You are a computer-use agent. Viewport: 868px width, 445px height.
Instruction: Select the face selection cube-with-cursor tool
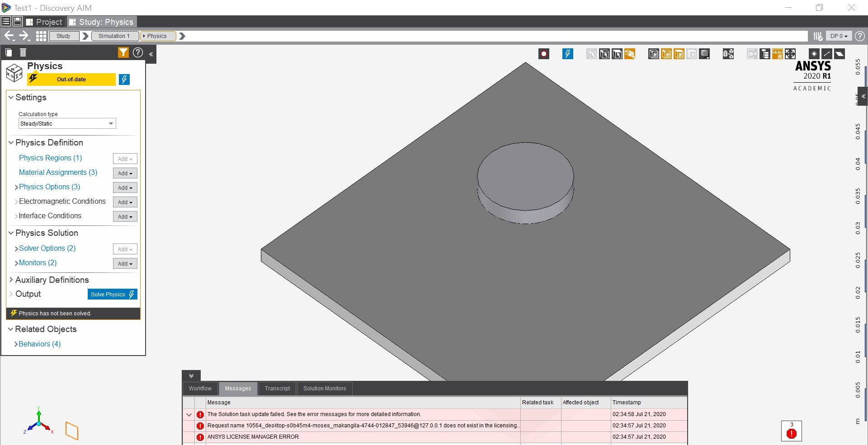(617, 54)
